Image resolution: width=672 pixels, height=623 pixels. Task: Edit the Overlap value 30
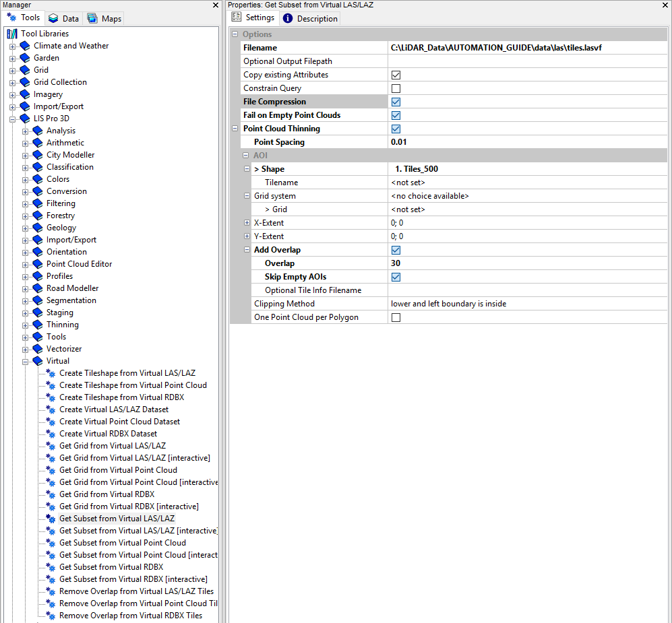click(528, 263)
